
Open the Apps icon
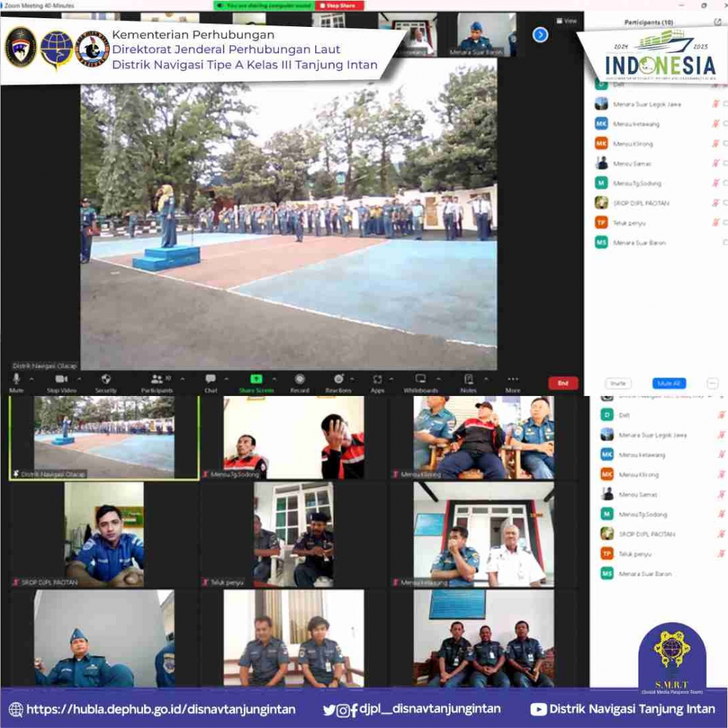pos(377,379)
